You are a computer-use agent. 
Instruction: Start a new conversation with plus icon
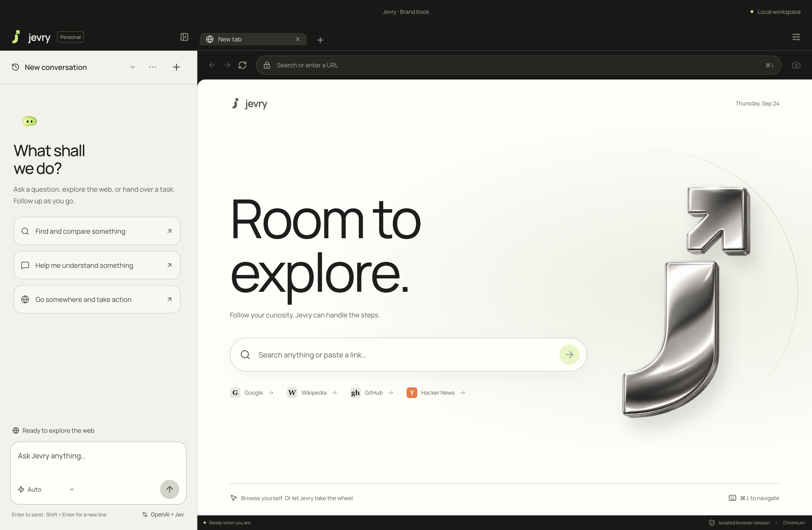coord(176,67)
